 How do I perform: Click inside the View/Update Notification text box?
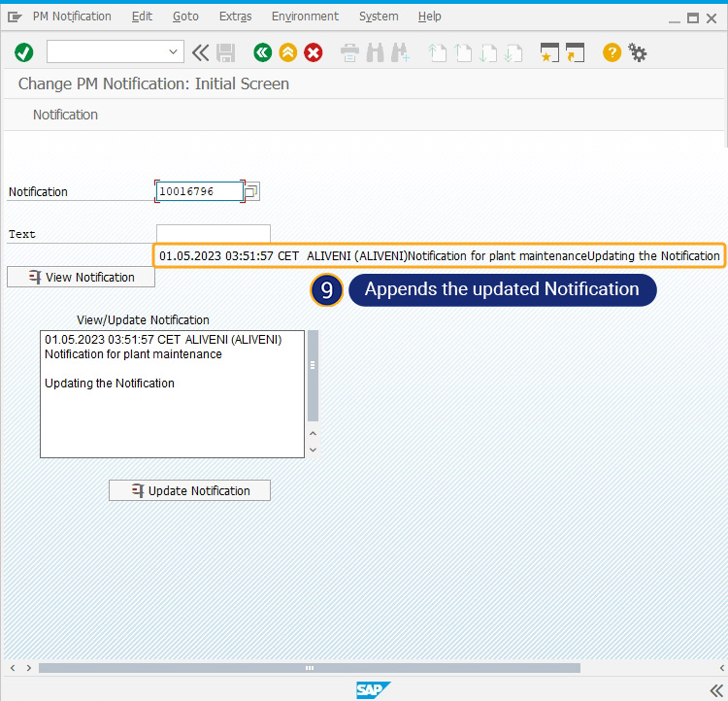tap(172, 394)
